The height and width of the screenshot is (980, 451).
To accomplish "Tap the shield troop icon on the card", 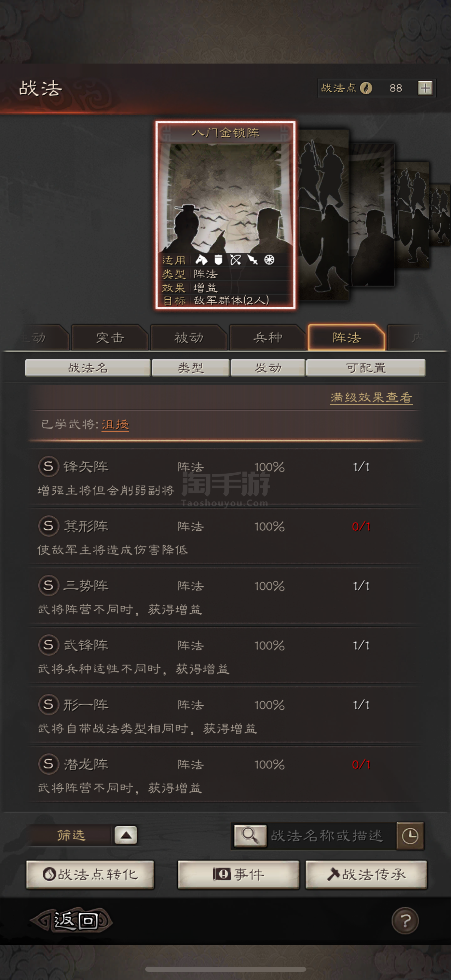I will click(x=218, y=260).
